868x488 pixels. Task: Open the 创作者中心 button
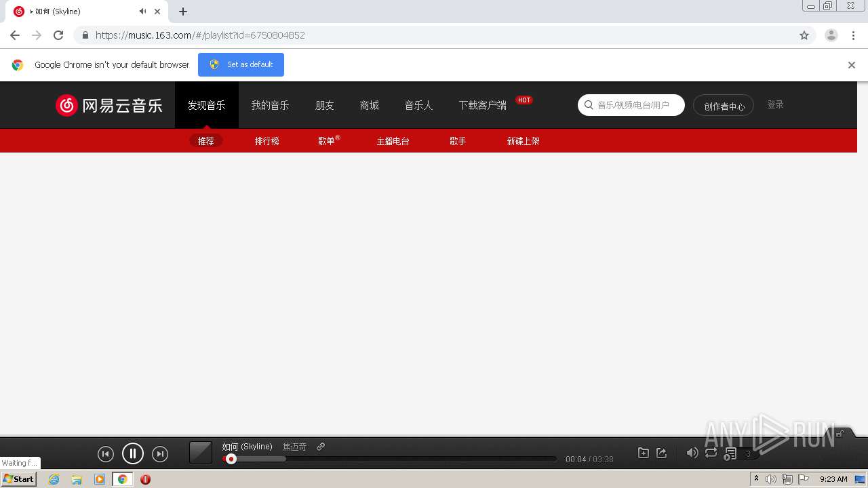(724, 106)
